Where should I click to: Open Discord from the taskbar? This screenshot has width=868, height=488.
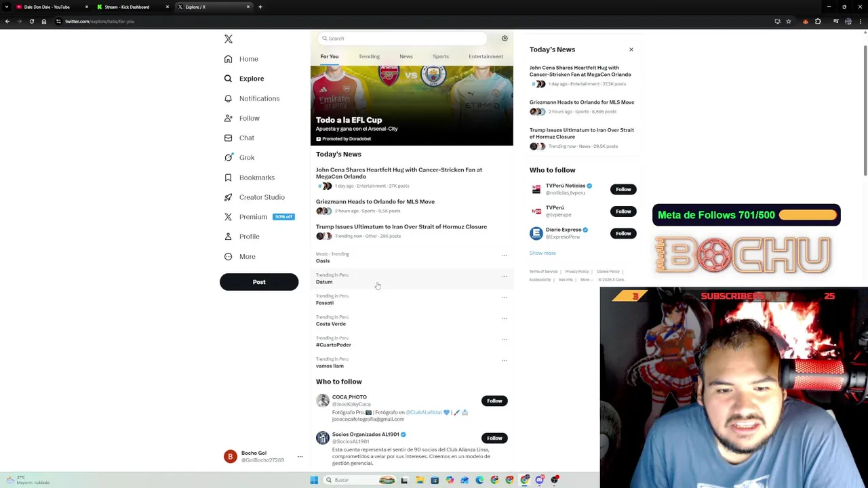539,480
